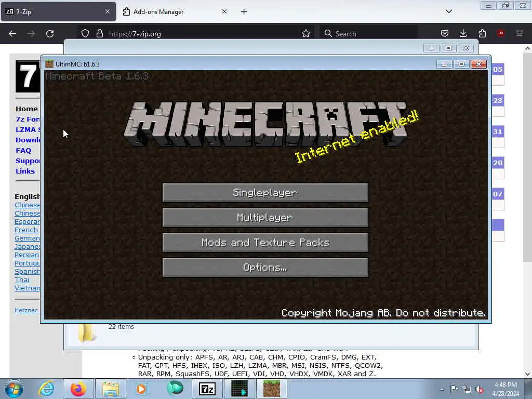Image resolution: width=532 pixels, height=399 pixels.
Task: Expand the list all tabs chevron
Action: [x=449, y=11]
